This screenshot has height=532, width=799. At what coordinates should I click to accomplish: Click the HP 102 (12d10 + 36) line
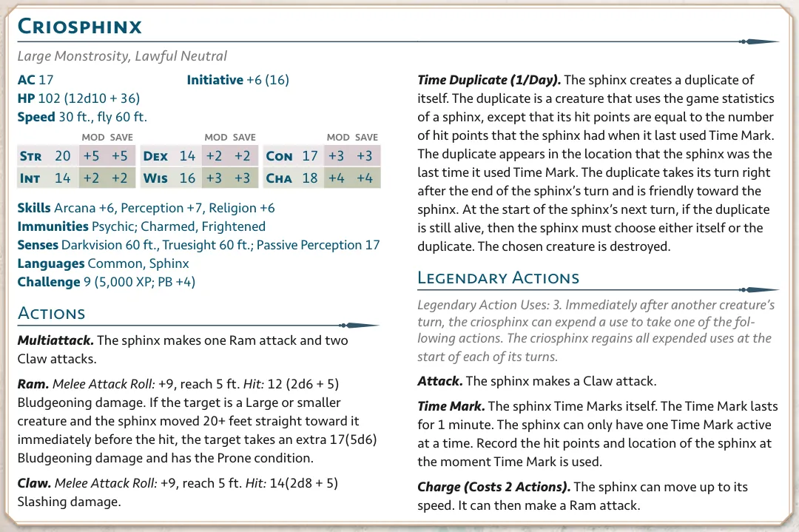tap(78, 98)
